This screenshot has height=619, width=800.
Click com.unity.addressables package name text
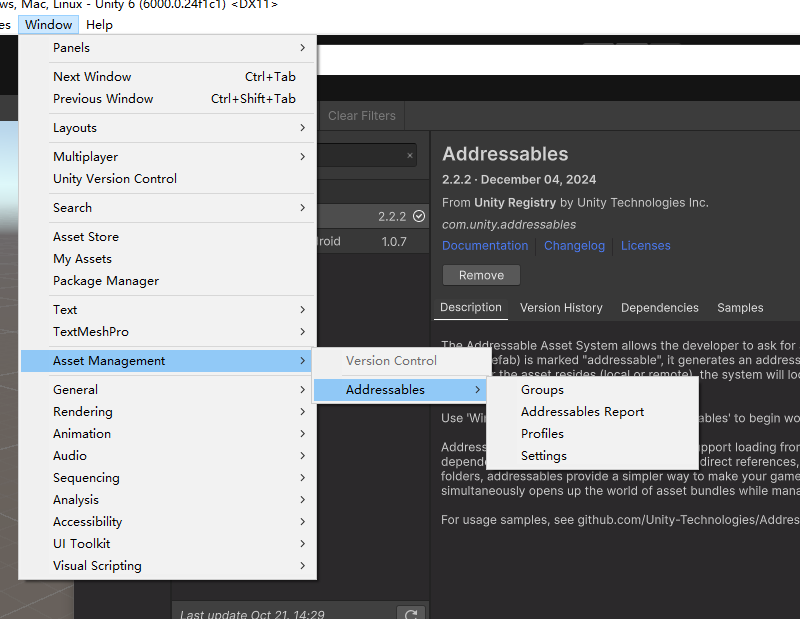click(x=509, y=225)
